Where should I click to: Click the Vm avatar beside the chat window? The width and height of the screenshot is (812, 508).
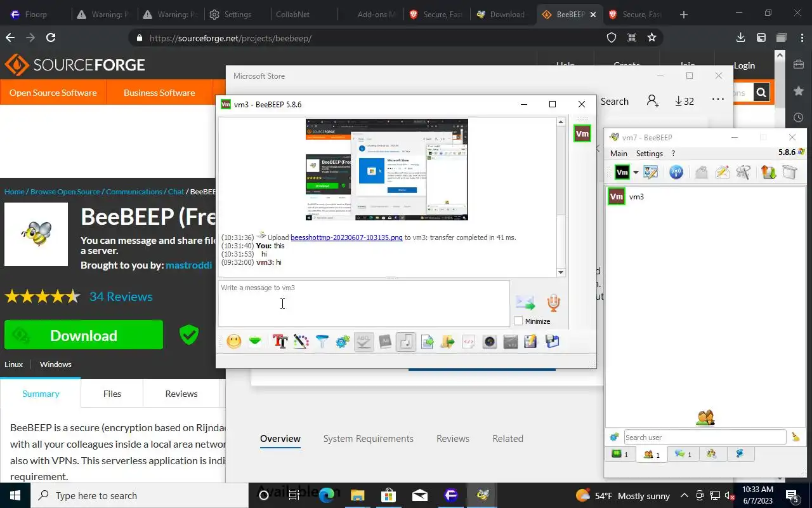click(582, 134)
